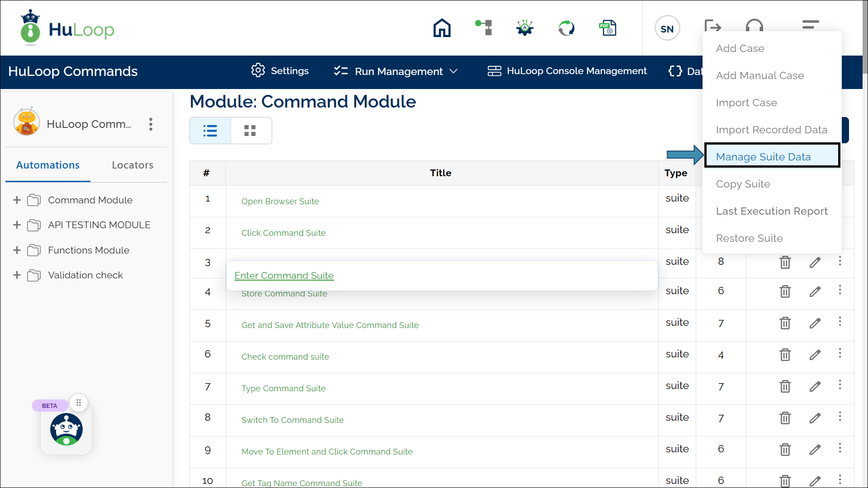This screenshot has width=868, height=488.
Task: Open the Enter Command Suite link
Action: pyautogui.click(x=284, y=276)
